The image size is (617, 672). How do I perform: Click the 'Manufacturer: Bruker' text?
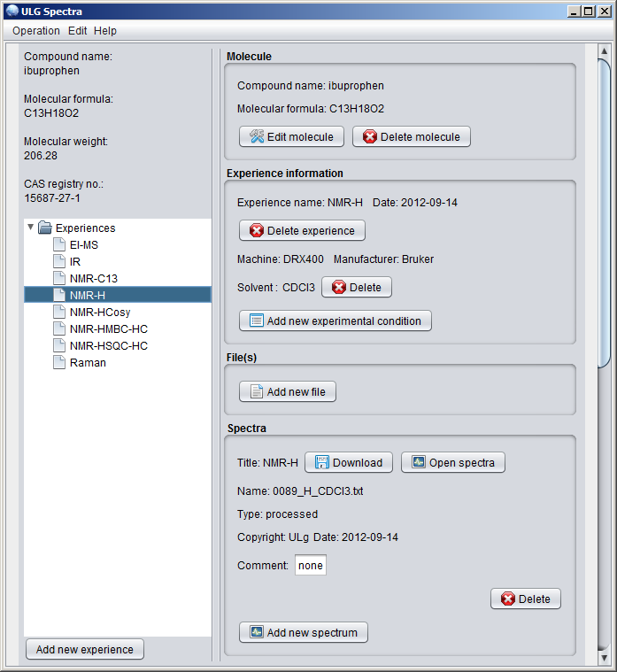pos(383,259)
